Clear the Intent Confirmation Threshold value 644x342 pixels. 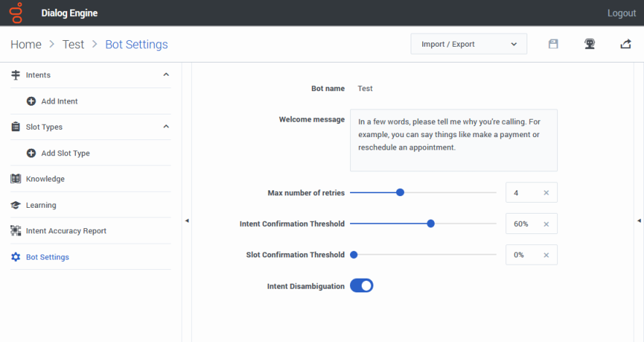[546, 224]
